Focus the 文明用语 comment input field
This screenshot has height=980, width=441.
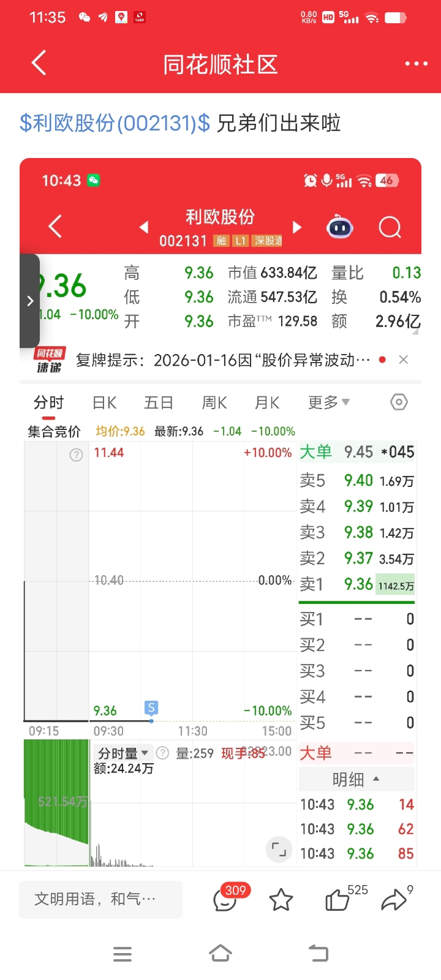[x=100, y=899]
